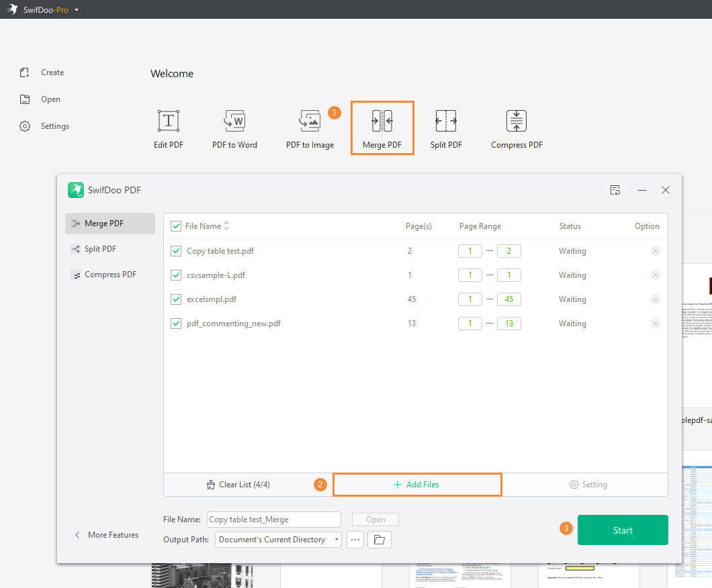The height and width of the screenshot is (588, 712).
Task: Click the Start button
Action: (623, 530)
